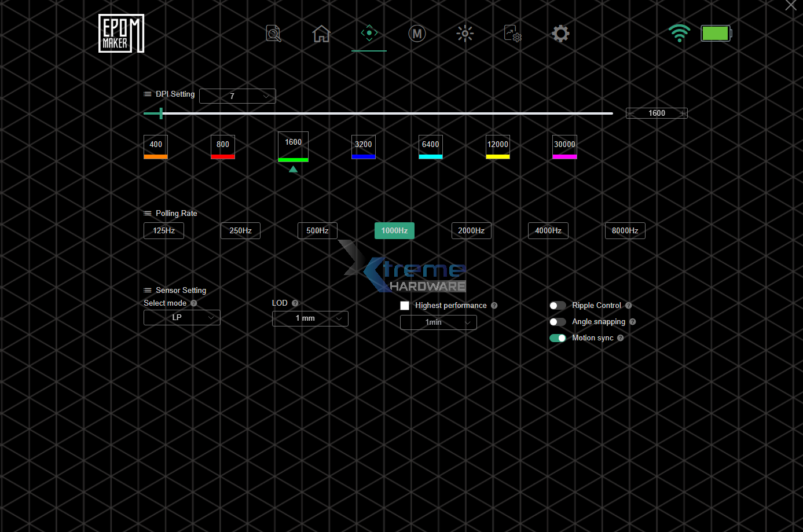Select the 2000Hz polling rate

coord(471,230)
